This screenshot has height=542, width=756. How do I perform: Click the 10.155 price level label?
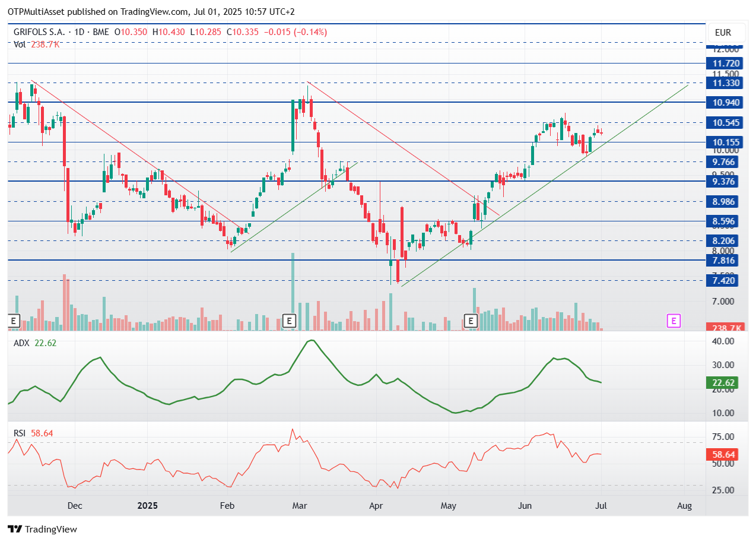click(x=724, y=142)
